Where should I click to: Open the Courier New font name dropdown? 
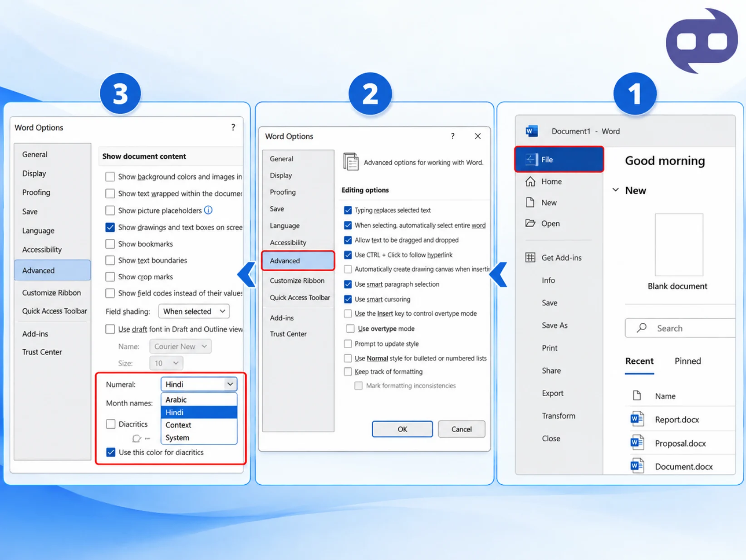(x=180, y=346)
